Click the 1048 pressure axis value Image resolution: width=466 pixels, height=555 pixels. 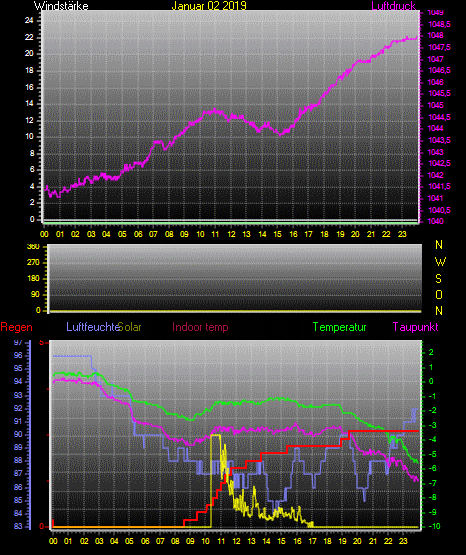click(x=436, y=35)
